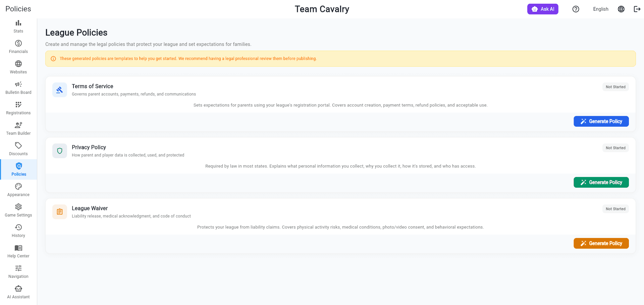This screenshot has height=305, width=644.
Task: Open the Help Center book icon
Action: coord(18,248)
